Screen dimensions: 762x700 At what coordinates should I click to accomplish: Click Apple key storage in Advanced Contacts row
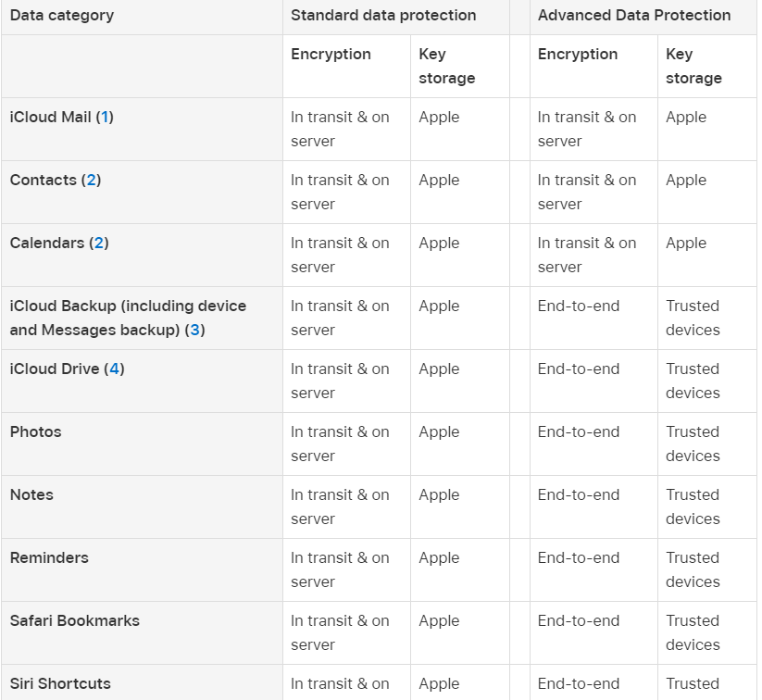point(686,181)
